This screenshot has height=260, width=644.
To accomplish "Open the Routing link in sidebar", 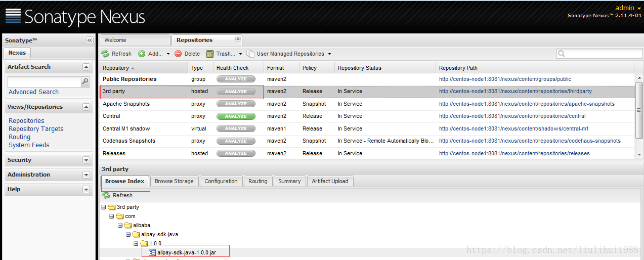I will click(x=19, y=137).
